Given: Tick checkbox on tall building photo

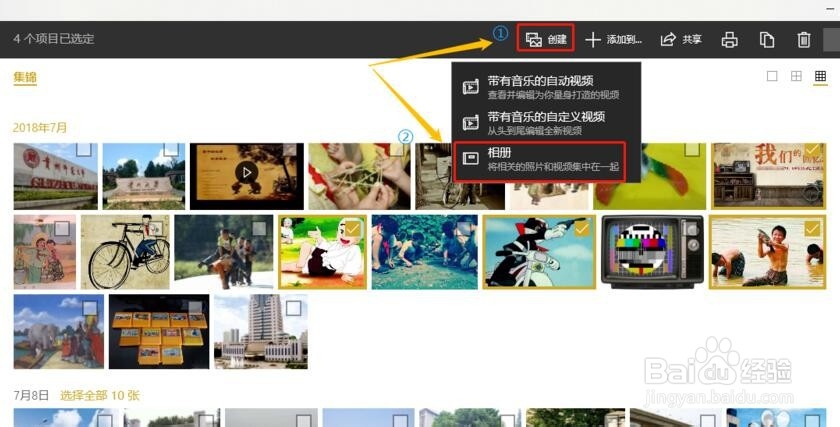Looking at the screenshot, I should click(x=294, y=309).
